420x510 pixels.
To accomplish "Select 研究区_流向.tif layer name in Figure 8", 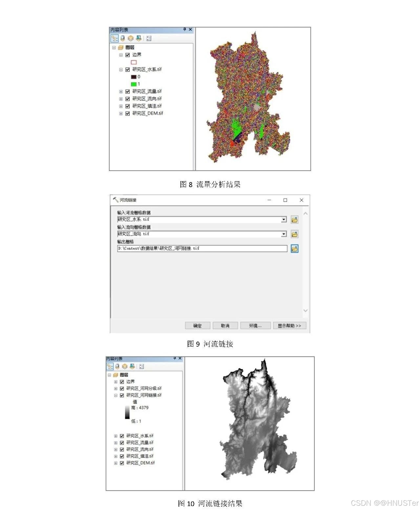I will [147, 99].
